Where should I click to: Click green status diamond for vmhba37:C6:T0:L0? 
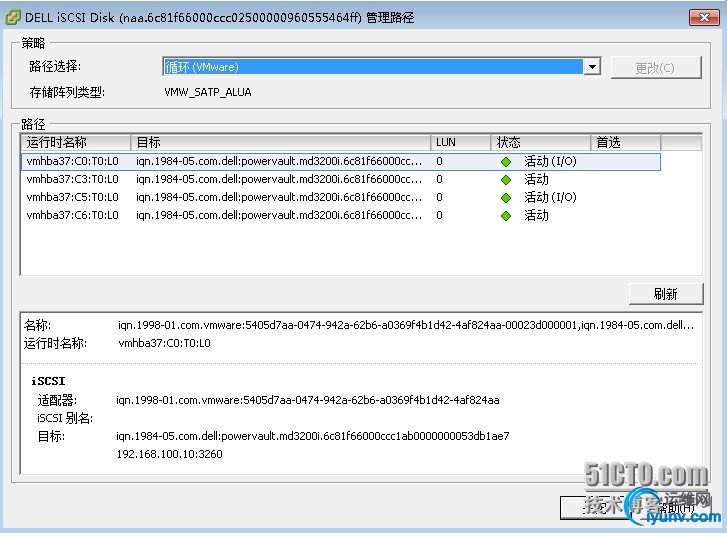click(506, 216)
